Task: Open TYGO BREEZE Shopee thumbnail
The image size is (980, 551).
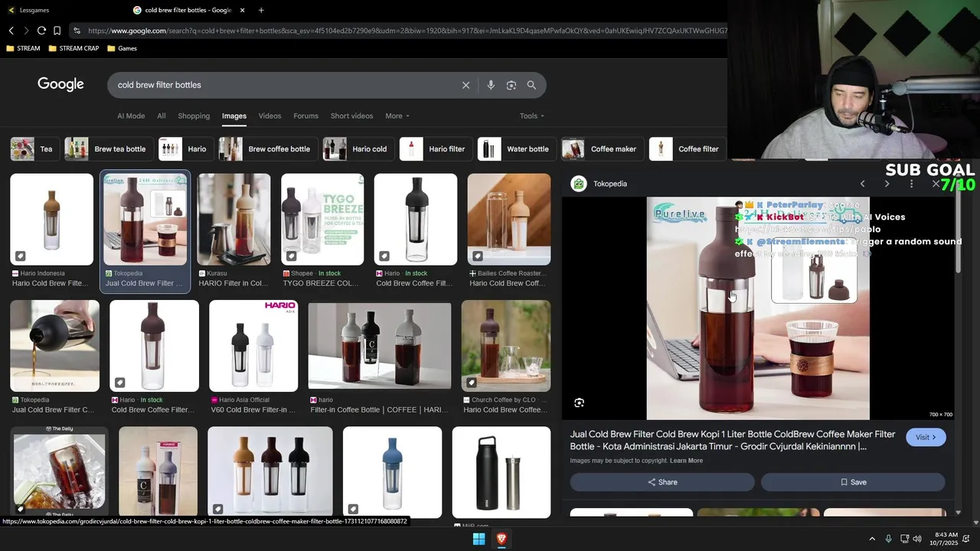Action: pos(322,220)
